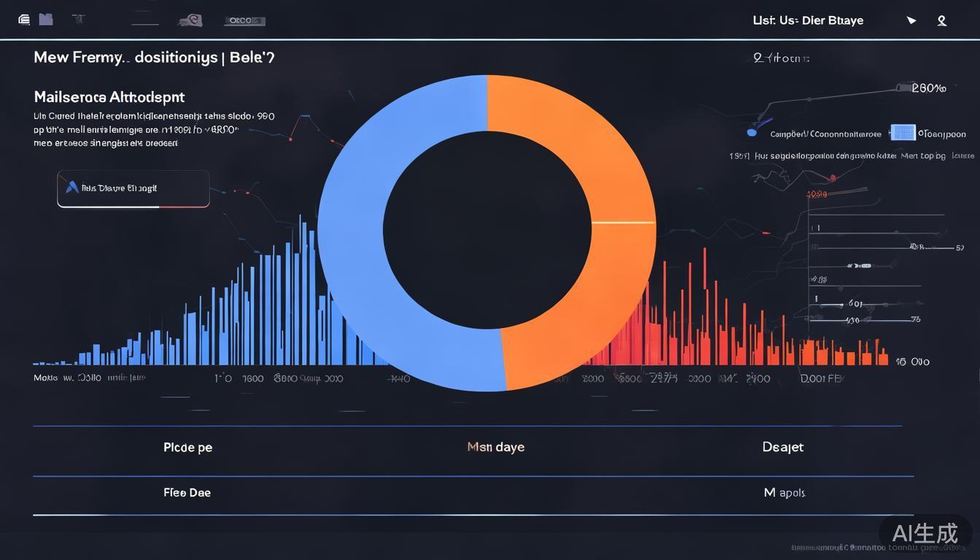Click the "Uef: Us: Dier Btuaye" header label
This screenshot has height=560, width=980.
(x=808, y=20)
